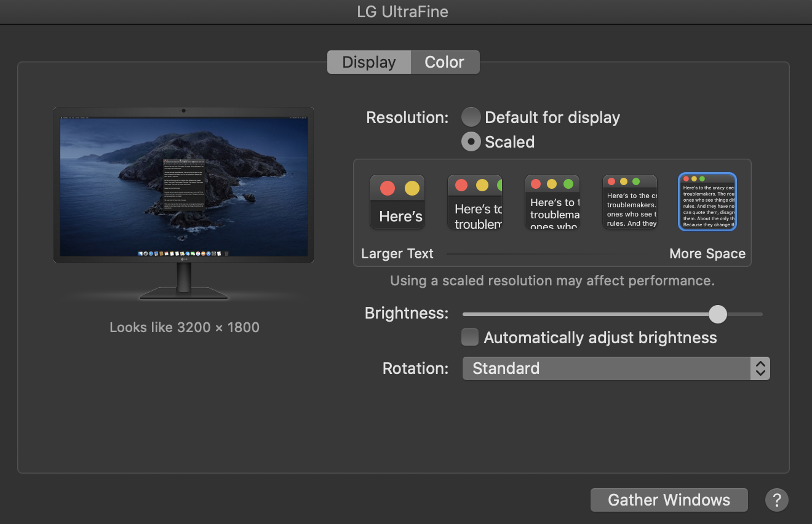The image size is (812, 524).
Task: Adjust the Brightness slider knob
Action: click(x=717, y=314)
